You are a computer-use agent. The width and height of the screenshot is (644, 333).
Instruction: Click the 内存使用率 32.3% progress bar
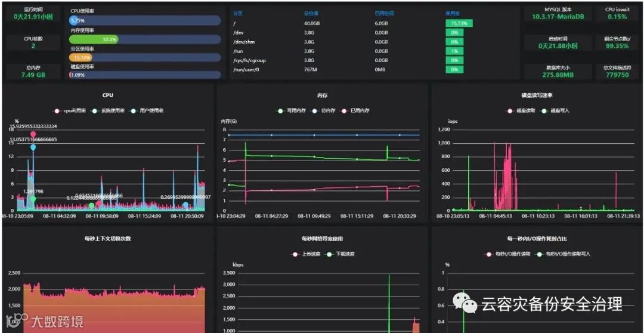coord(145,39)
